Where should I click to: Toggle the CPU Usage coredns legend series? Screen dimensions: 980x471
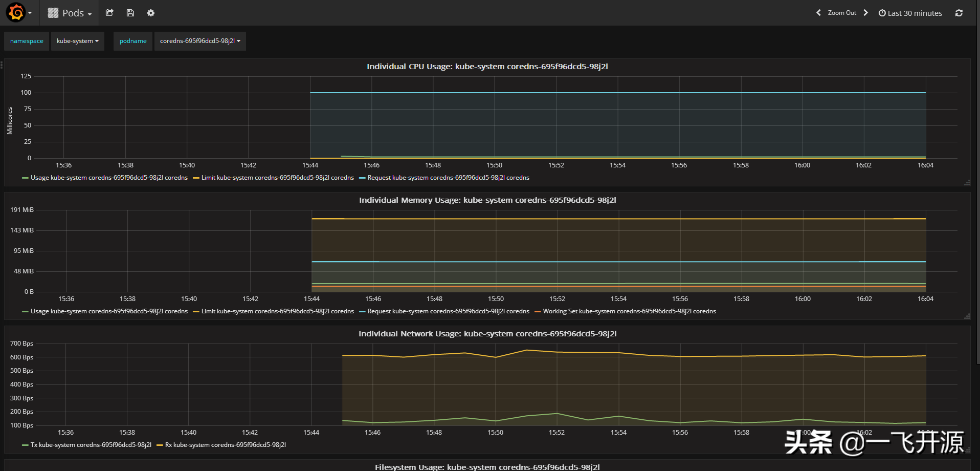[x=109, y=178]
